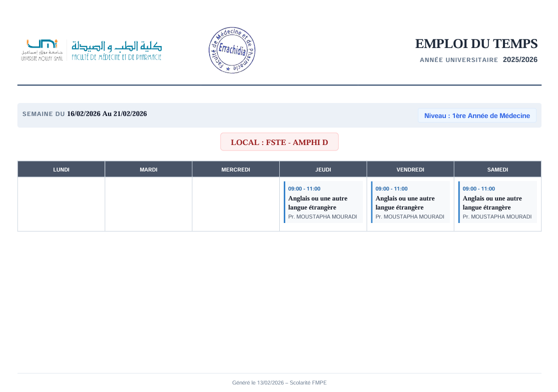Click Pr. MOUSTAPHA MOURADI under Jeudi
Screen dimensions: 558x392
tap(322, 217)
